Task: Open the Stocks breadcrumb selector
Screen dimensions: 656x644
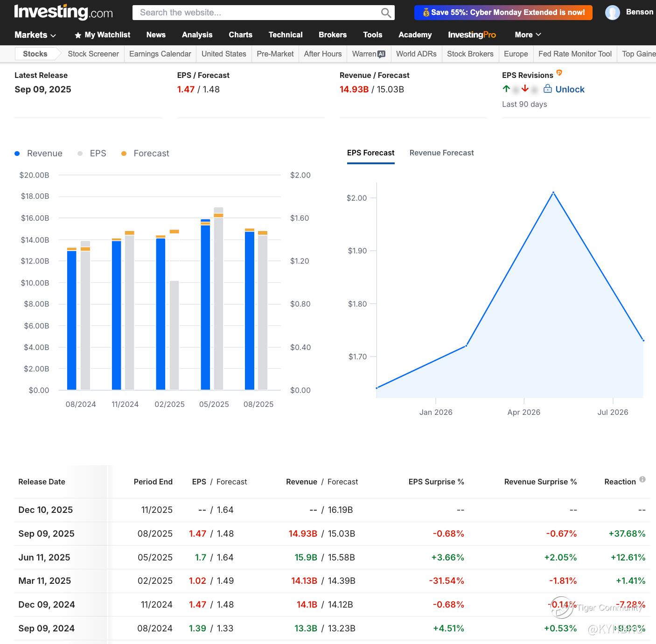Action: click(35, 54)
